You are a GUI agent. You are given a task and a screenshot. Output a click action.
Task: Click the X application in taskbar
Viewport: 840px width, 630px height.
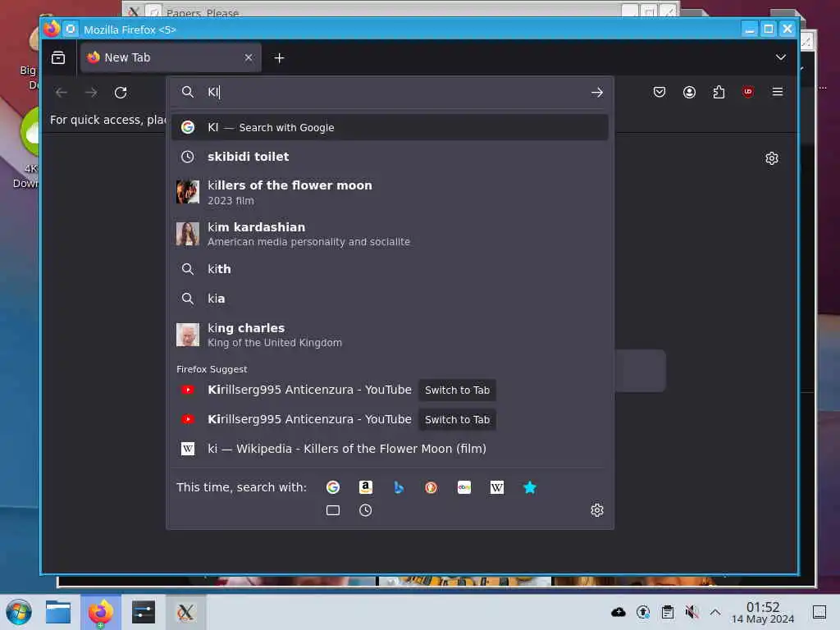(185, 612)
